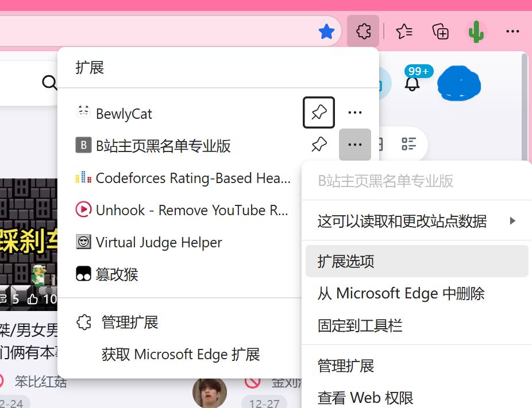Click the 篡改猴 extension entry
This screenshot has width=532, height=408.
[117, 274]
